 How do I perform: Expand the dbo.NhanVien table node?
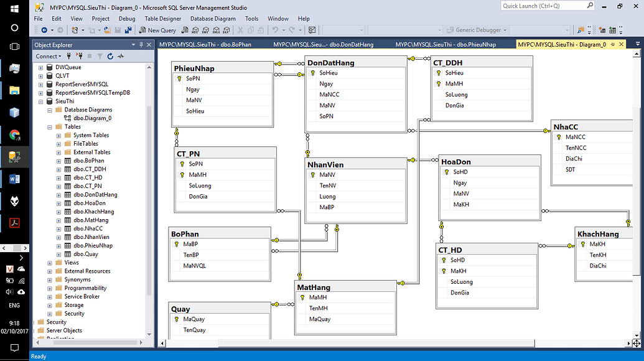(x=58, y=237)
